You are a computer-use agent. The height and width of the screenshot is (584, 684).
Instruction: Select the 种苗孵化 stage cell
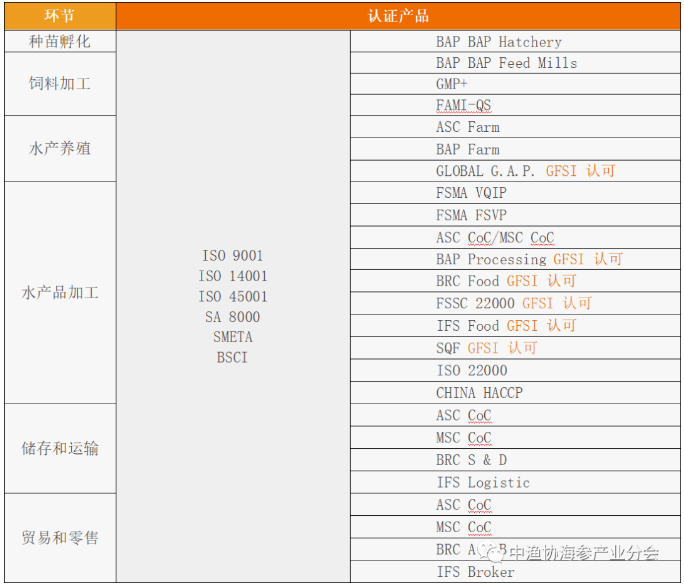click(x=60, y=41)
